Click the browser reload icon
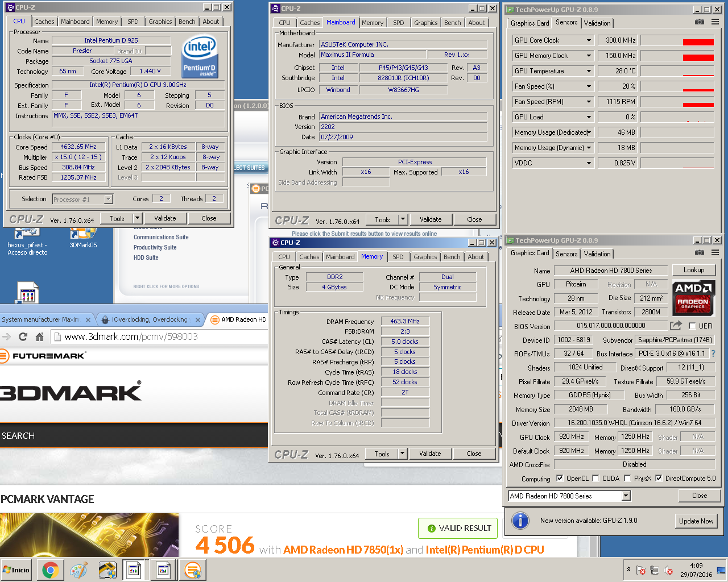 (23, 336)
